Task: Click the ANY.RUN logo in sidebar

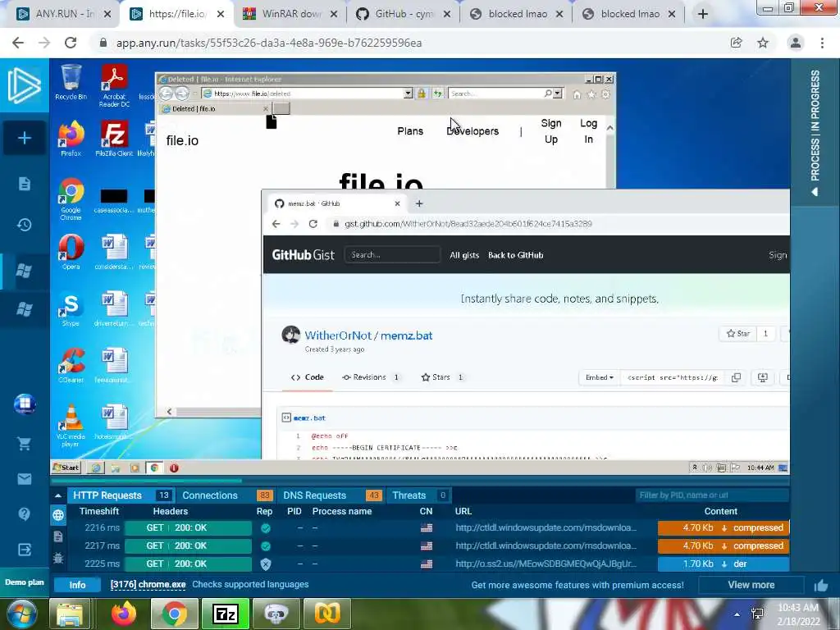Action: 24,85
